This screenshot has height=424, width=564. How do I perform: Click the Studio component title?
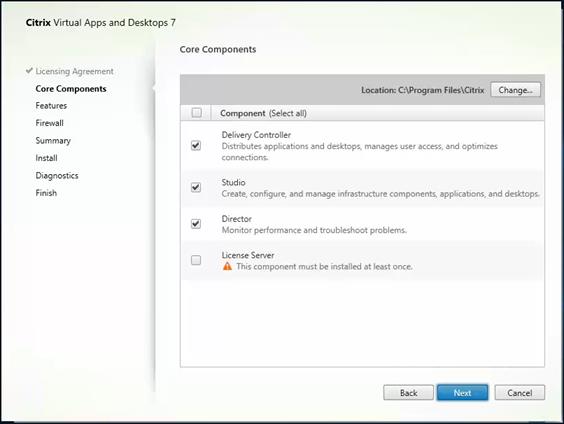tap(233, 182)
